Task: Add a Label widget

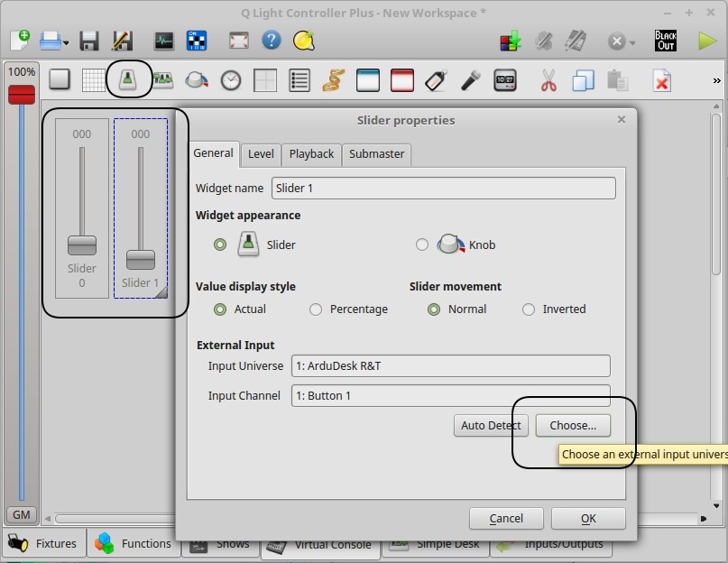Action: 436,79
